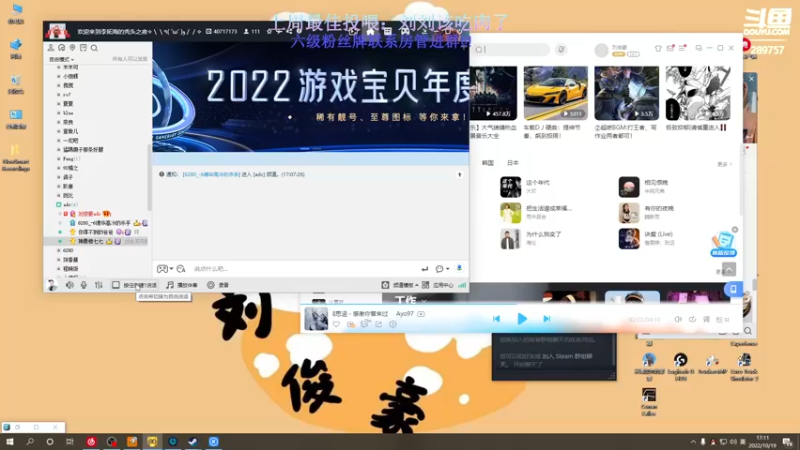Click the back-to-top arrow button in music app

point(730,269)
